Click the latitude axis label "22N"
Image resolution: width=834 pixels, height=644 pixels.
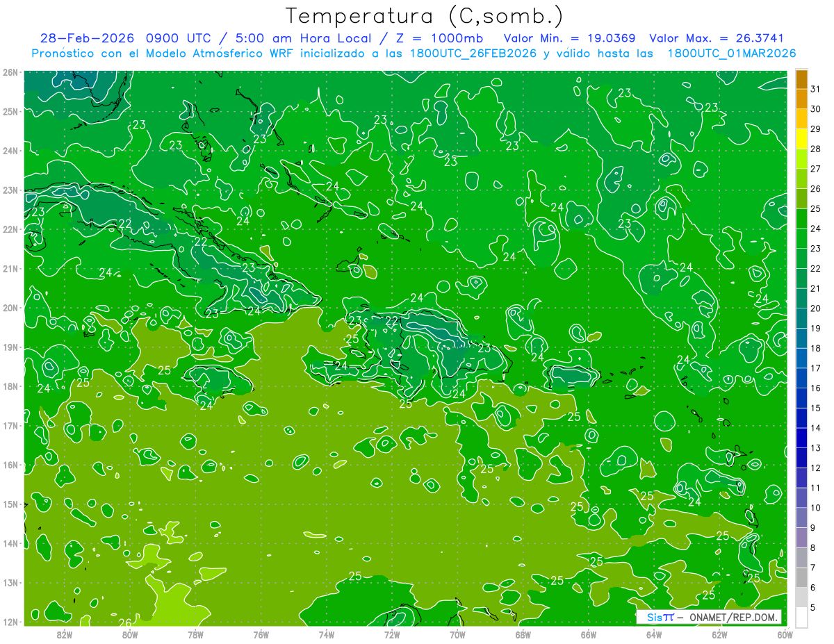click(10, 229)
